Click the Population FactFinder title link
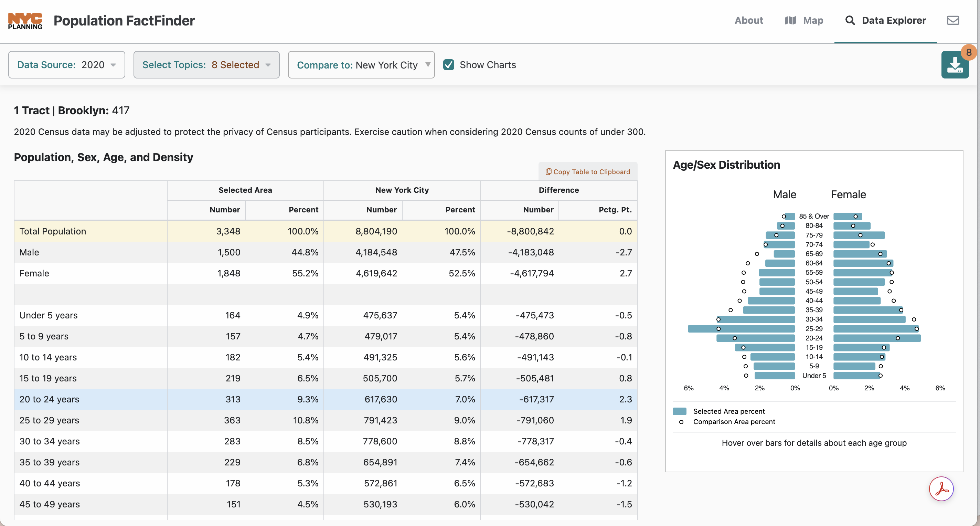 pyautogui.click(x=124, y=21)
